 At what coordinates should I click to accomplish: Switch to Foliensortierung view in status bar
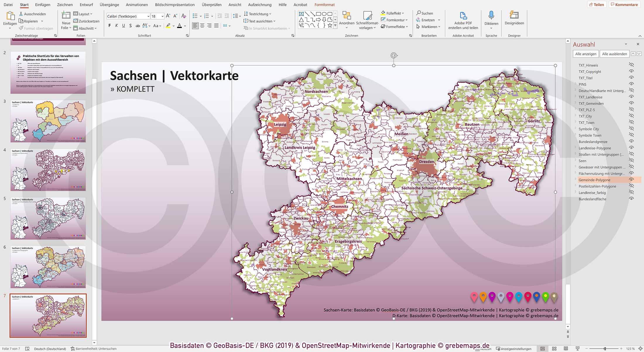coord(554,348)
